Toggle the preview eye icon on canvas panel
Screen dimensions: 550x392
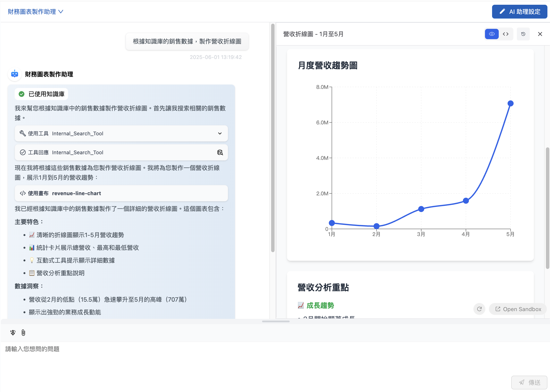pos(492,34)
